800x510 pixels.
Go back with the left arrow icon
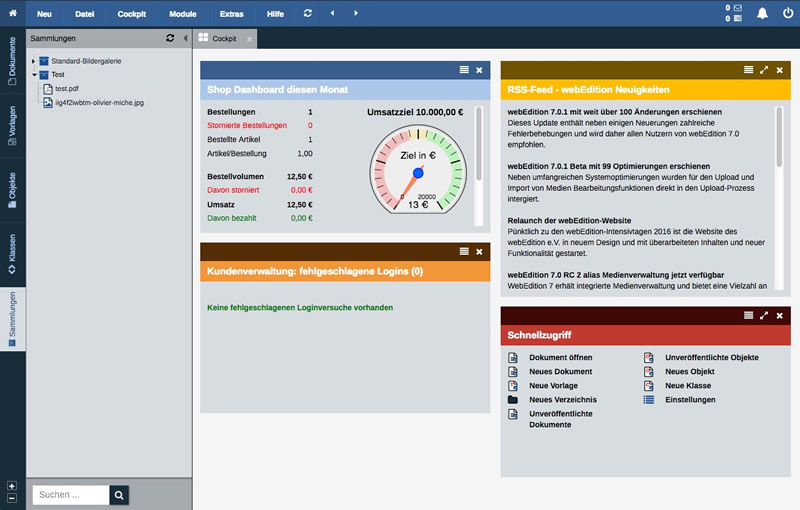tap(332, 13)
